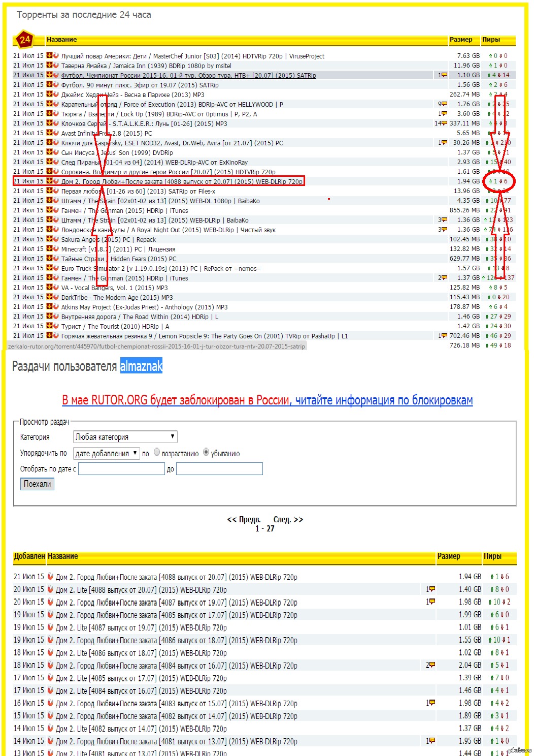Open 'След Пираньи [01-04 из 04]' torrent link
The width and height of the screenshot is (534, 756).
click(x=154, y=163)
